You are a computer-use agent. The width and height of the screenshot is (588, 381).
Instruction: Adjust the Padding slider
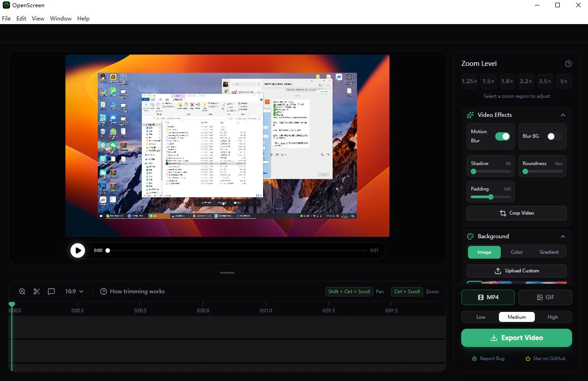tap(490, 197)
